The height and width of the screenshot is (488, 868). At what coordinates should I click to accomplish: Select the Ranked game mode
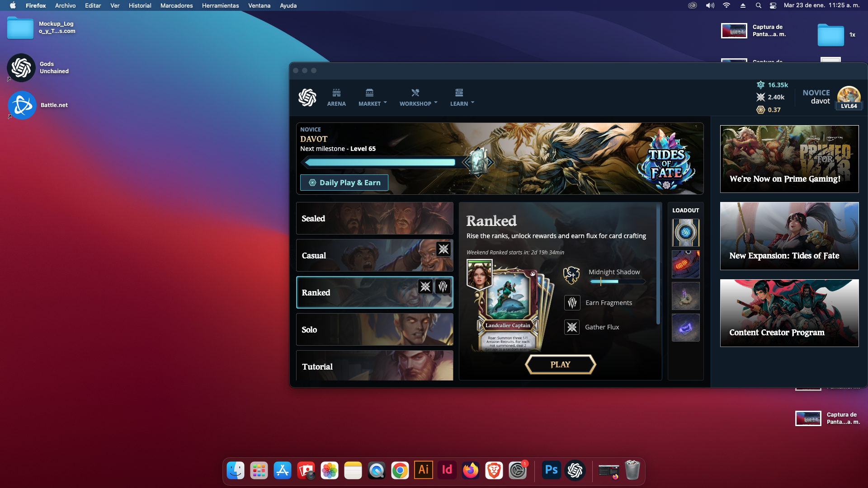(x=374, y=292)
